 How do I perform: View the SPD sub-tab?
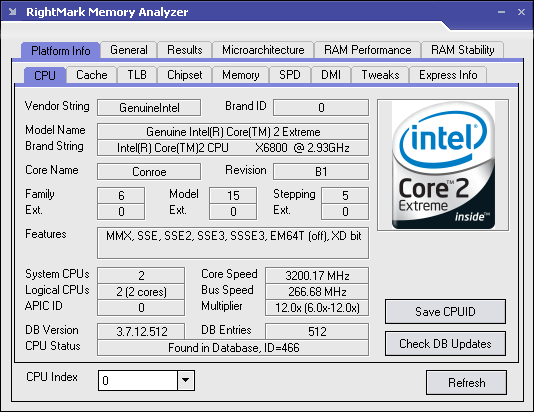click(290, 75)
